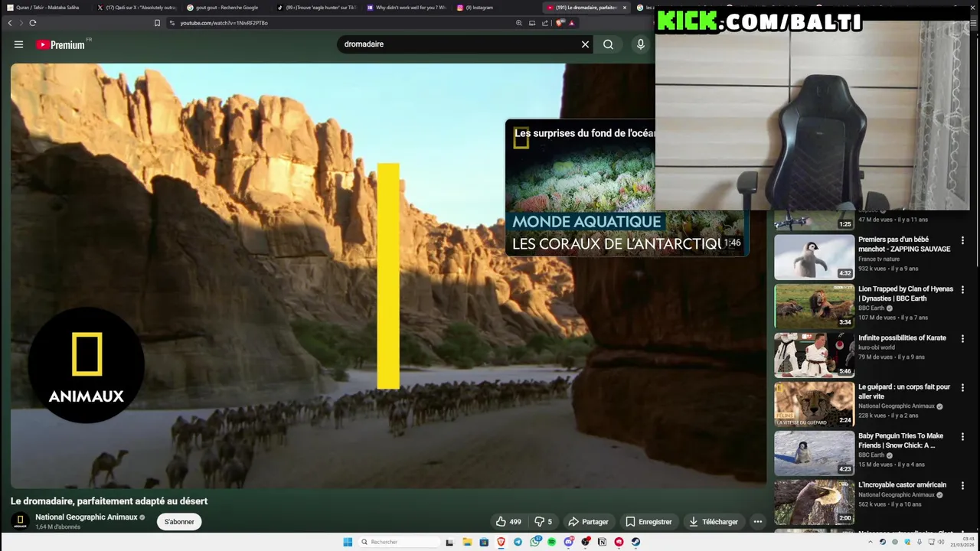Screen dimensions: 980x551
Task: Open File Explorer from taskbar
Action: coord(467,542)
